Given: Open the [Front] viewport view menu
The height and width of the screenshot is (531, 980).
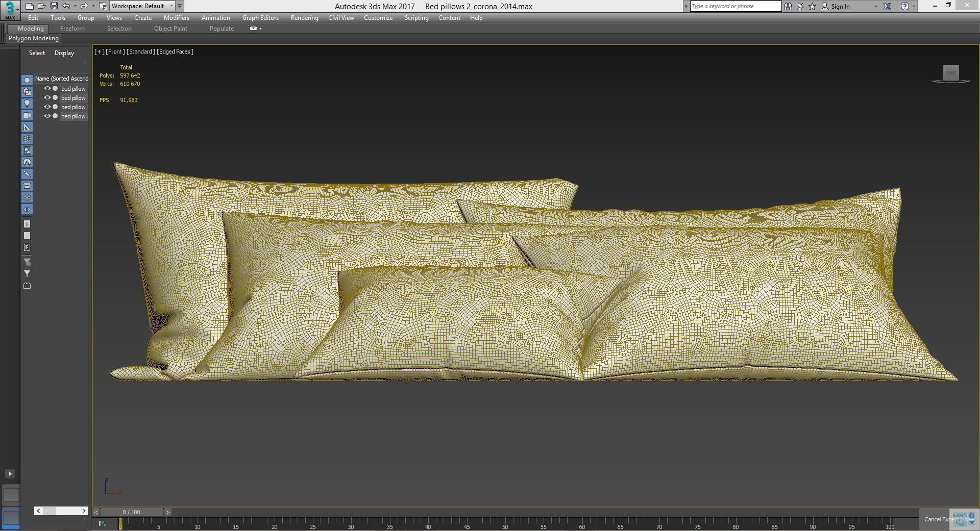Looking at the screenshot, I should coord(115,52).
